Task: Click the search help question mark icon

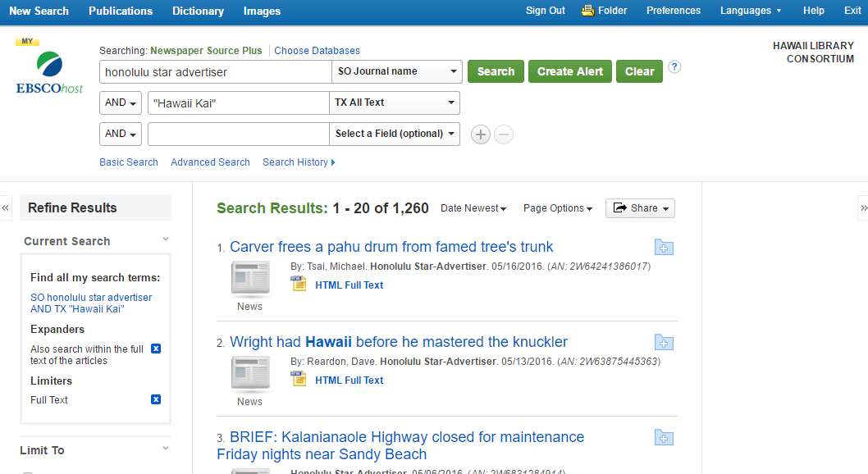Action: (674, 67)
